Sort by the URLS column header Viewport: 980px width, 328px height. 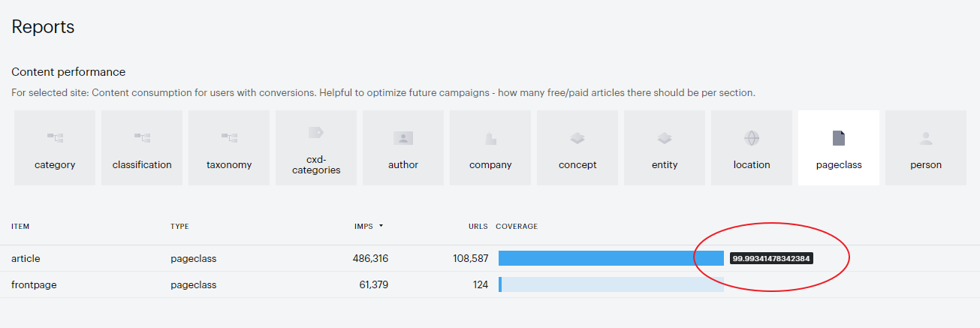point(478,226)
